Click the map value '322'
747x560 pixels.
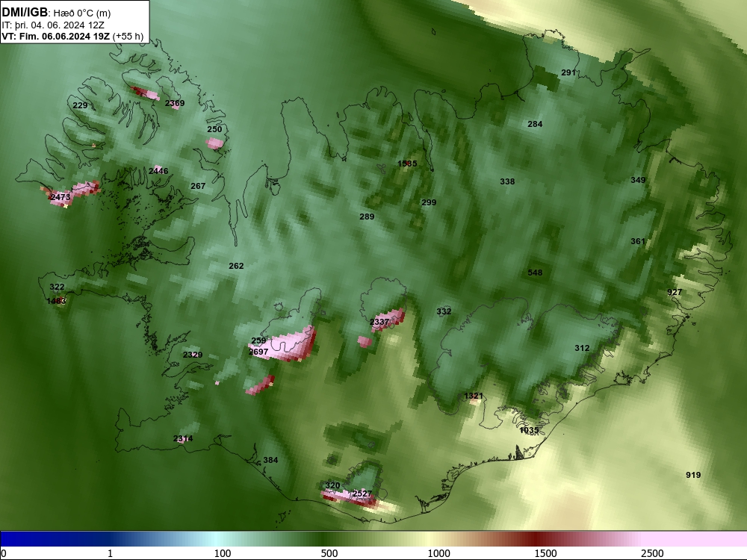[57, 287]
